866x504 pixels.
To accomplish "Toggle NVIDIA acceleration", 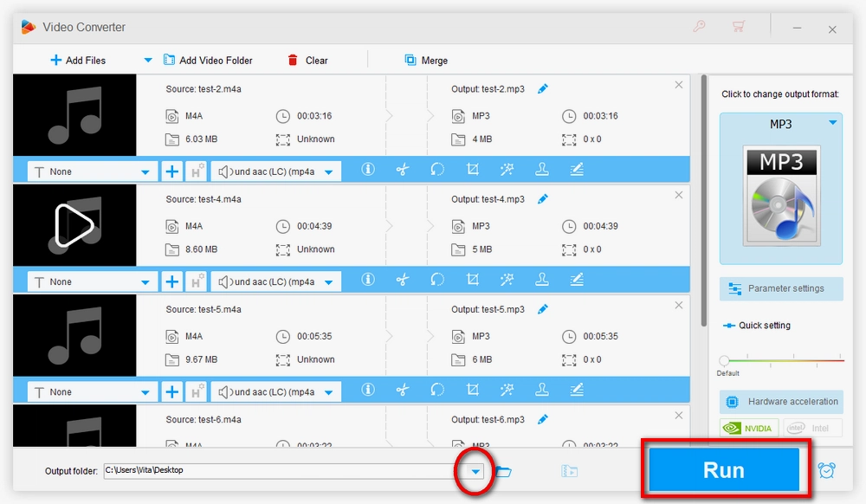I will tap(749, 428).
